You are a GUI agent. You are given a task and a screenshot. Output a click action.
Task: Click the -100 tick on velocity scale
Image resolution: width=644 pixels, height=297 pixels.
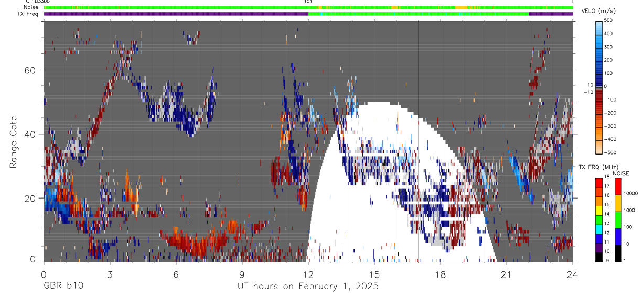pos(611,100)
